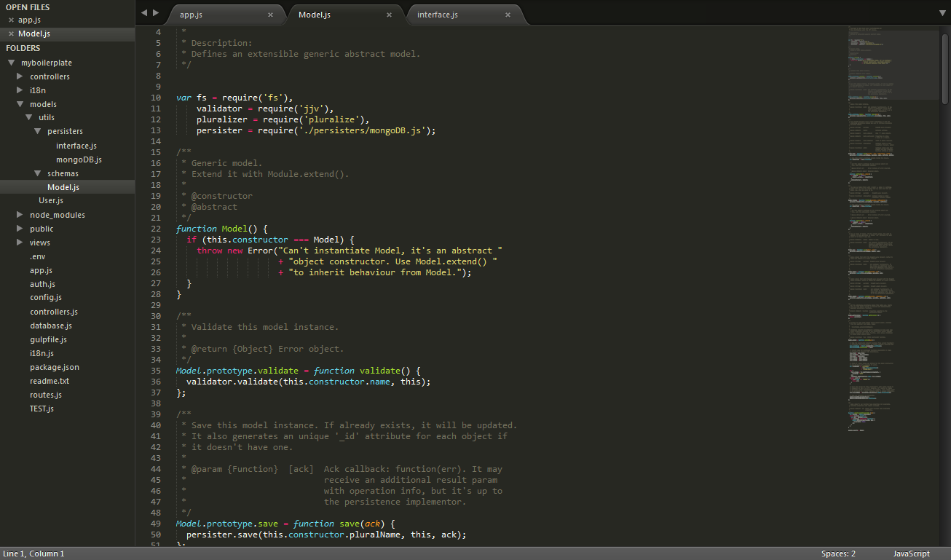
Task: Close the app.js tab
Action: (271, 15)
